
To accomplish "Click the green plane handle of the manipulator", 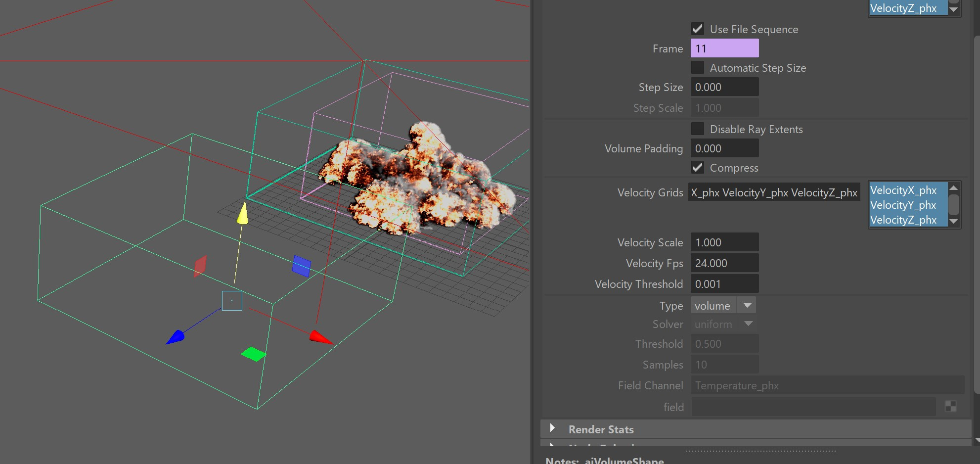I will coord(253,354).
